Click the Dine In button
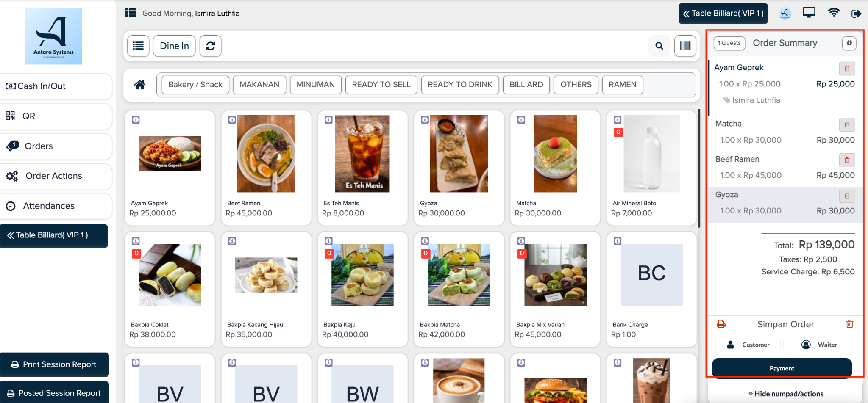 (174, 46)
